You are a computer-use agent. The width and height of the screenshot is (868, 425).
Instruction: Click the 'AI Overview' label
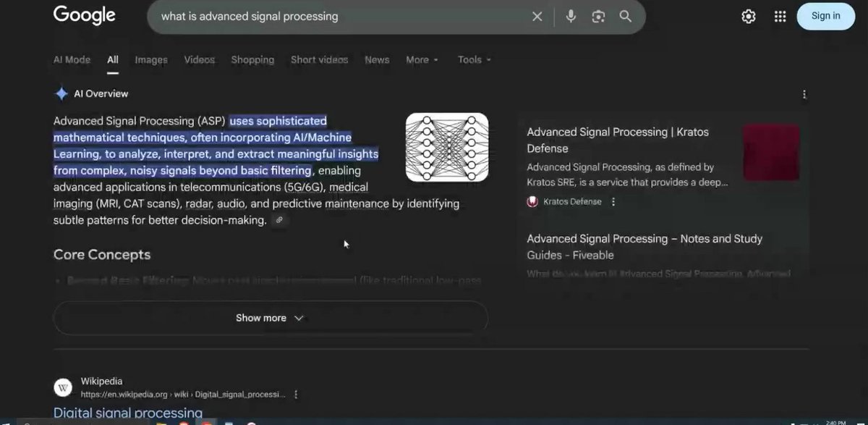[101, 94]
